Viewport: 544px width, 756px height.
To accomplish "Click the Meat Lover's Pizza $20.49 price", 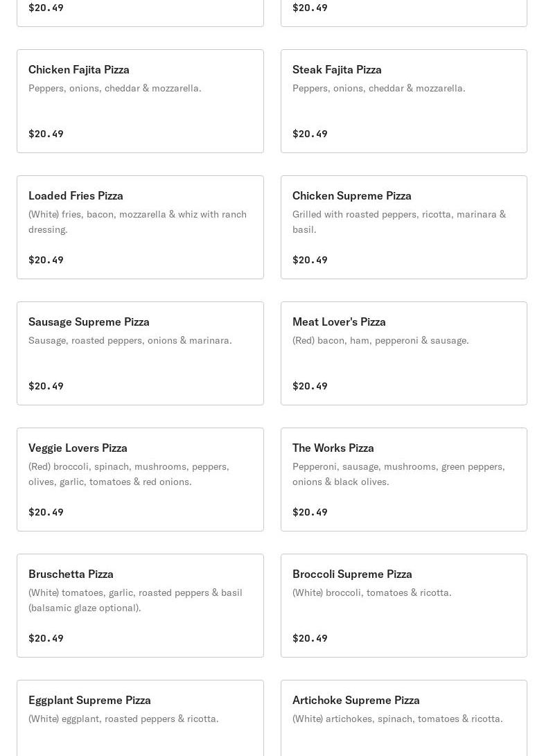I will coord(310,386).
